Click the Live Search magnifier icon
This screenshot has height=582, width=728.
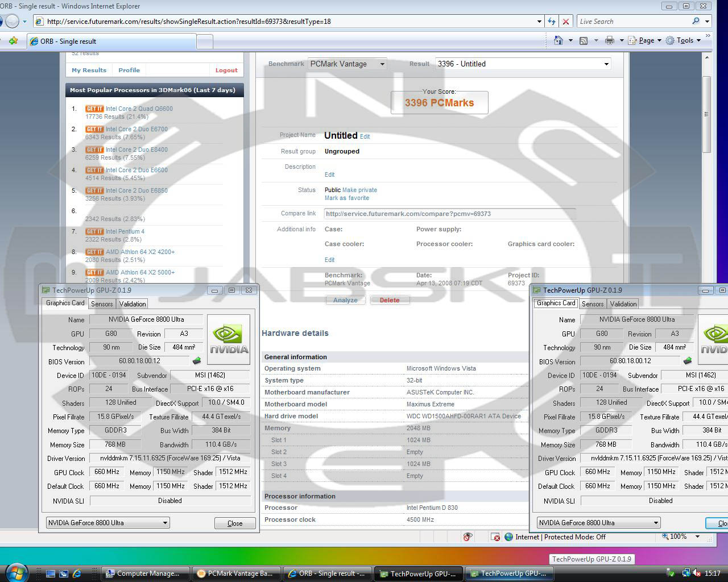tap(696, 21)
